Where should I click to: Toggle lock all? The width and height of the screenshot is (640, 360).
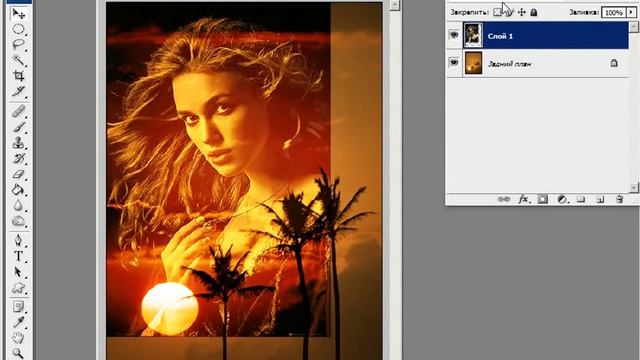(x=533, y=12)
